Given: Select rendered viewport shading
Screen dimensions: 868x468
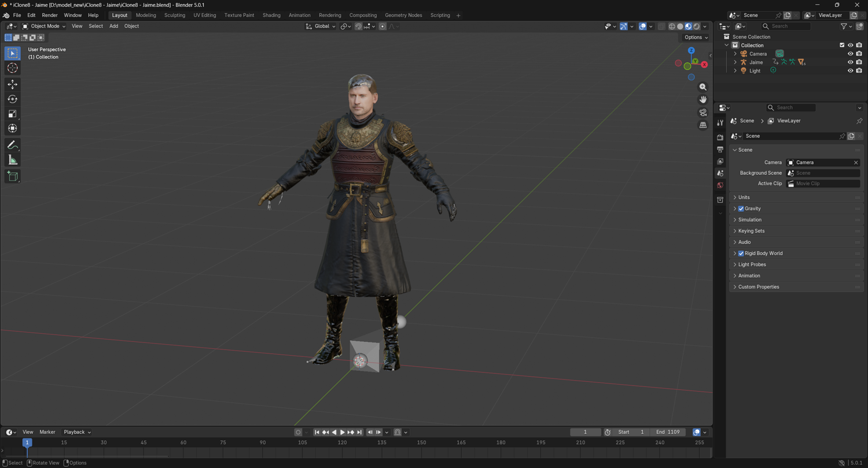Looking at the screenshot, I should 697,26.
